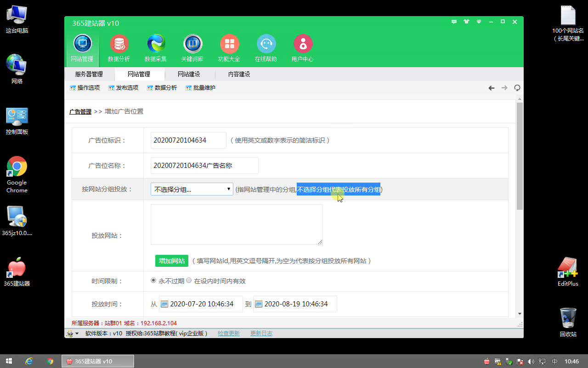Click the 更新日志 link
Screen dimensions: 588x368
click(x=261, y=333)
